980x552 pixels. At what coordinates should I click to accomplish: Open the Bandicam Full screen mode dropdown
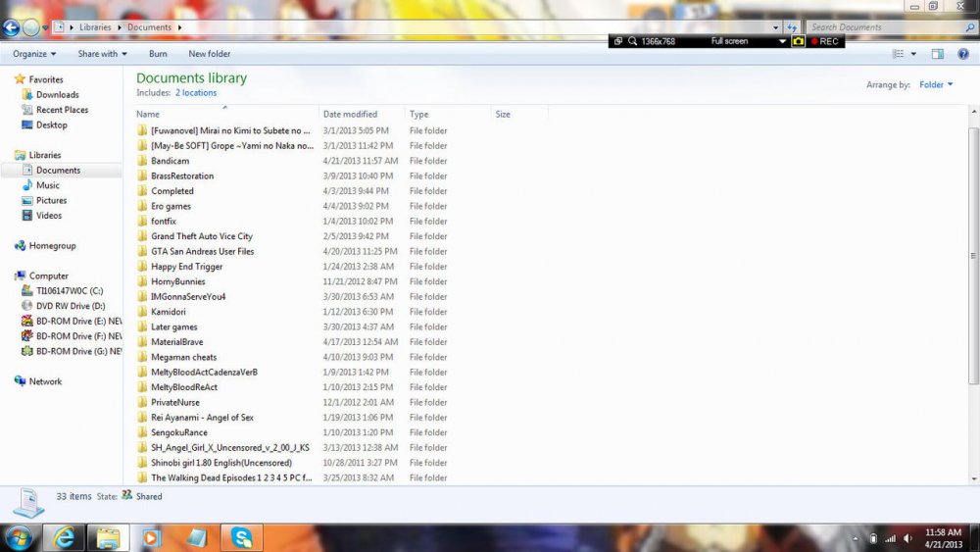click(782, 41)
